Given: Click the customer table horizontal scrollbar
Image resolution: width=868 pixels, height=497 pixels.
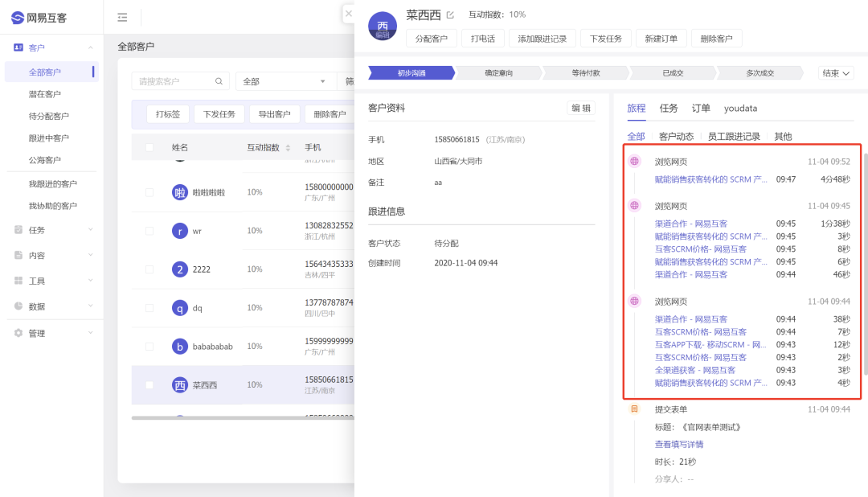Looking at the screenshot, I should coord(243,417).
